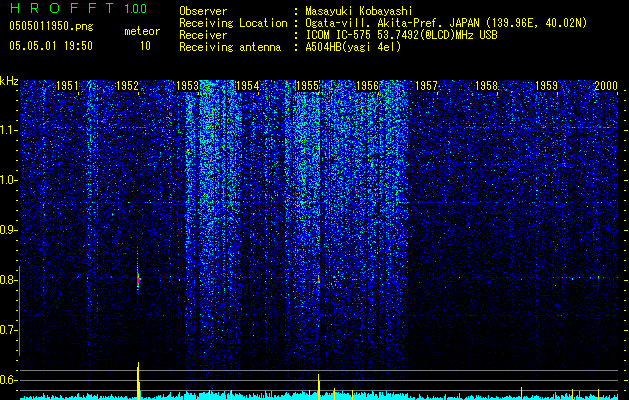Click the HROFFT 1.0.0 title text
The image size is (629, 400).
(x=78, y=8)
